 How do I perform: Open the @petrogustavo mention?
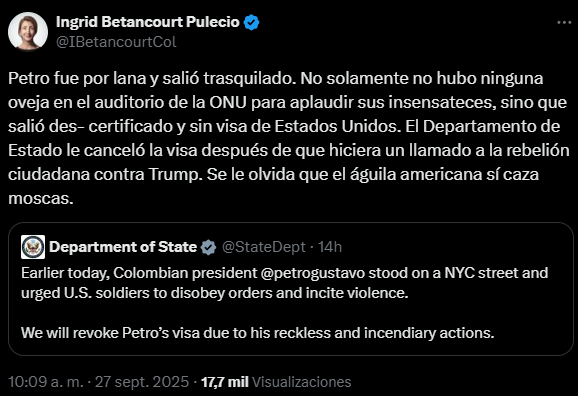pyautogui.click(x=313, y=273)
